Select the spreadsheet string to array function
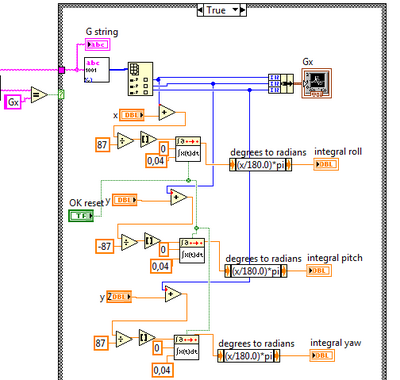This screenshot has height=380, width=400. (x=140, y=79)
